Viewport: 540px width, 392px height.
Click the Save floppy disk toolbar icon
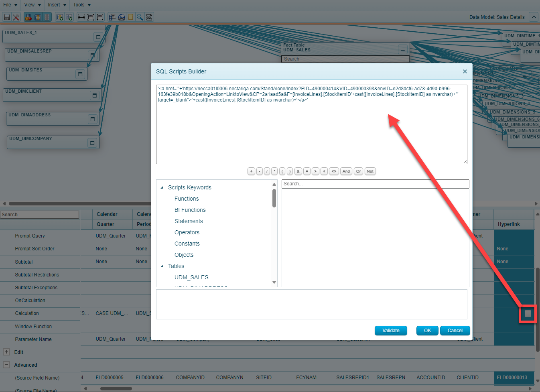click(x=7, y=17)
